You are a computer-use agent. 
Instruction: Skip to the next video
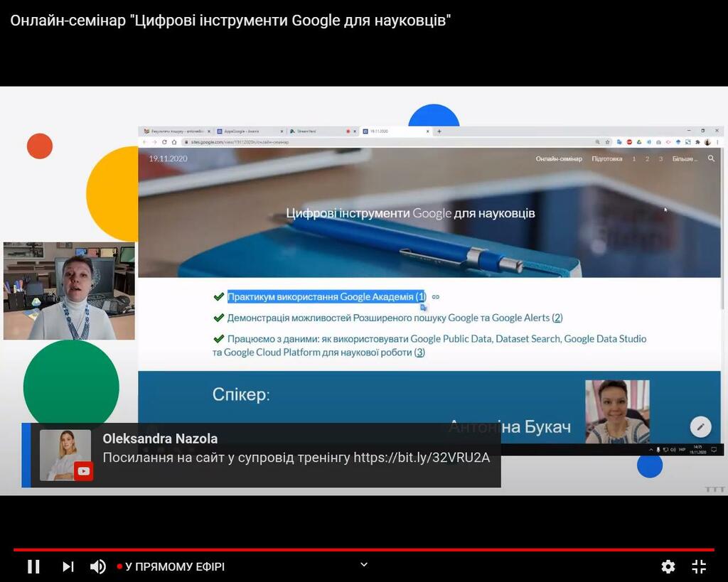[x=68, y=566]
